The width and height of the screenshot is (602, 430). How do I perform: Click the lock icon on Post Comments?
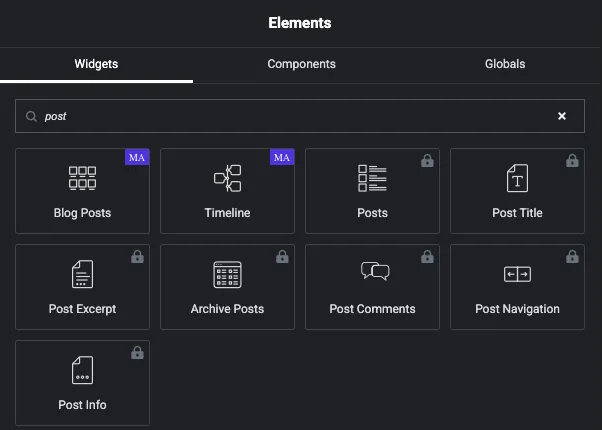pyautogui.click(x=427, y=256)
